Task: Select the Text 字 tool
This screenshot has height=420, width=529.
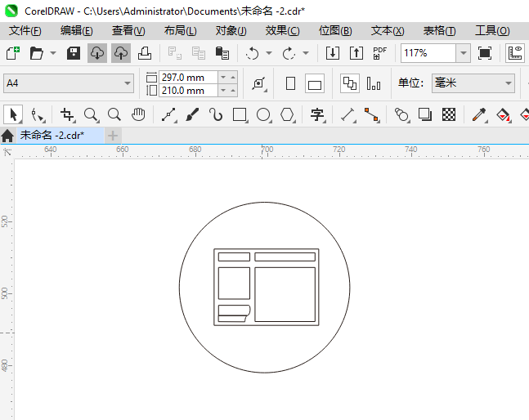Action: pos(318,115)
